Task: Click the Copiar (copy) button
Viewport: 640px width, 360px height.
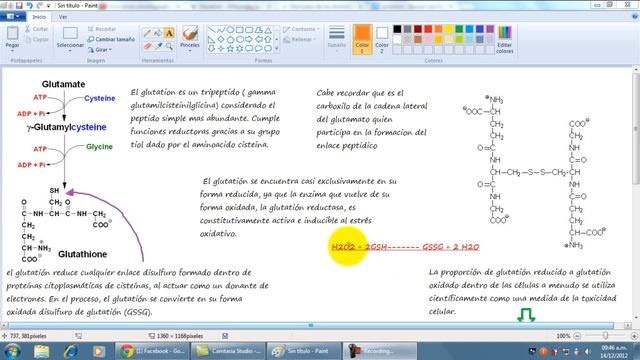Action: pos(36,40)
